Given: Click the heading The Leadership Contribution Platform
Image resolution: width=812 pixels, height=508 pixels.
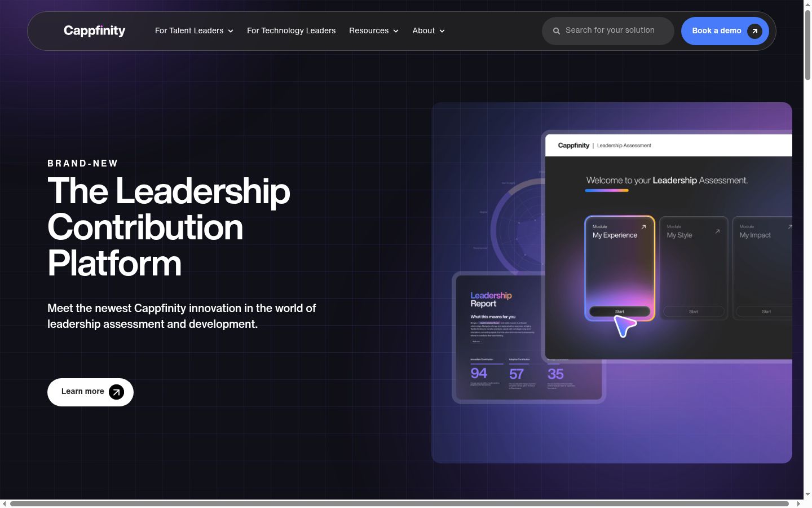Looking at the screenshot, I should pos(169,227).
